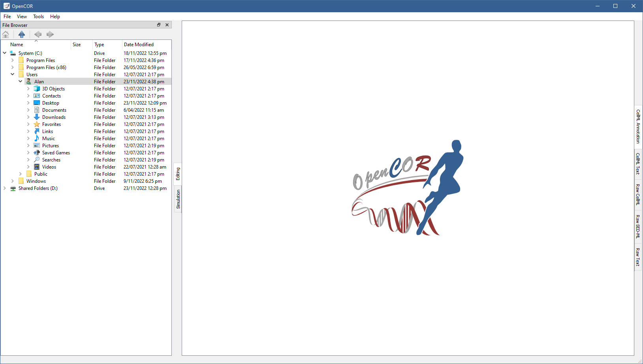Screen dimensions: 643x364
Task: Switch to the Simulation mode tab
Action: (178, 199)
